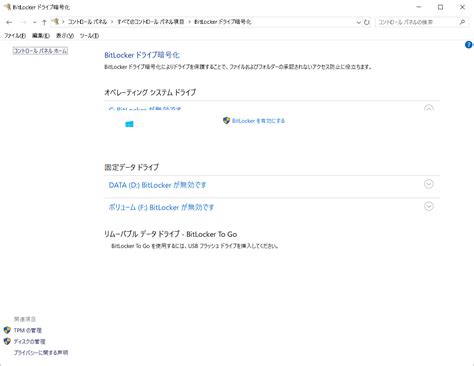Open the ファイル menu

click(15, 36)
